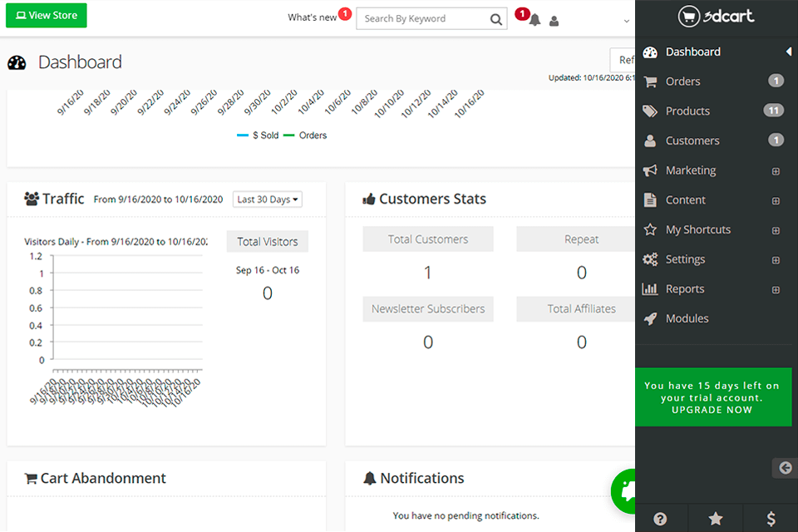Viewport: 798px width, 532px height.
Task: Open the What's new link
Action: tap(313, 18)
